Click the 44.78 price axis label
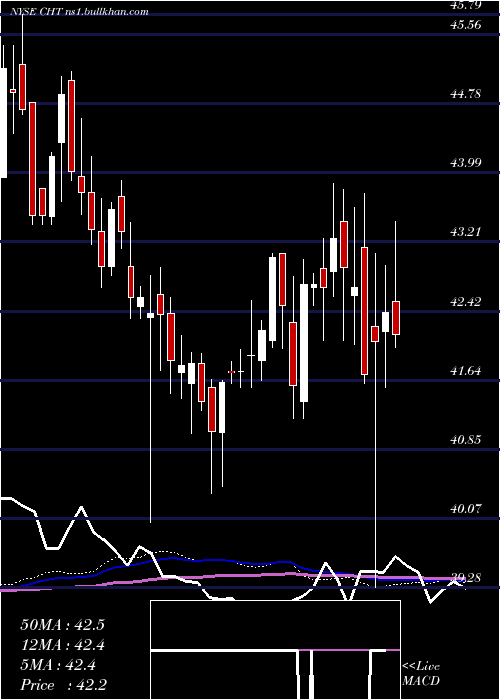This screenshot has height=700, width=500. [x=466, y=94]
